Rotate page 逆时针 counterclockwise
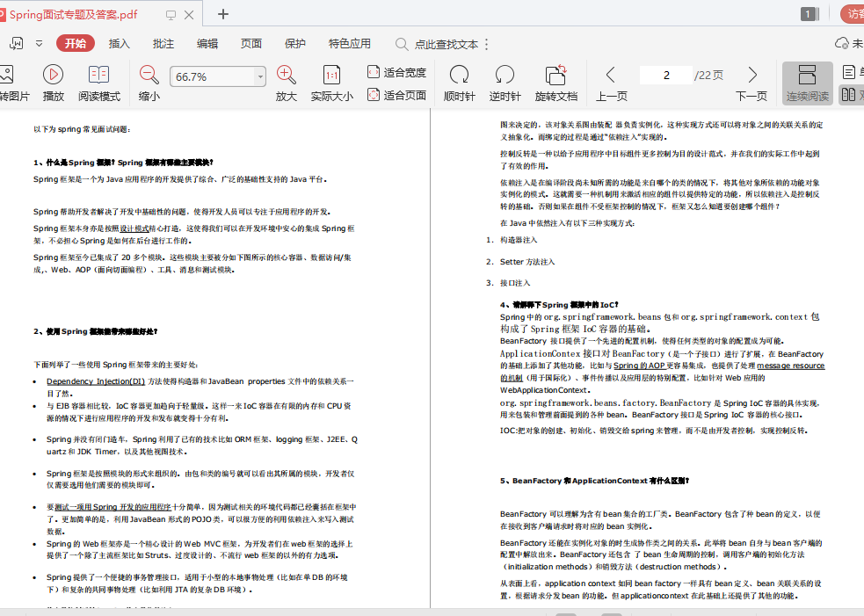 505,83
